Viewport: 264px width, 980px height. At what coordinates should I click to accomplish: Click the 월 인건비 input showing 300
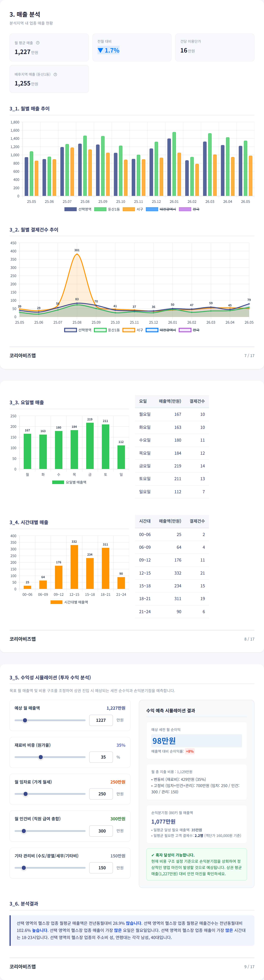pyautogui.click(x=101, y=831)
